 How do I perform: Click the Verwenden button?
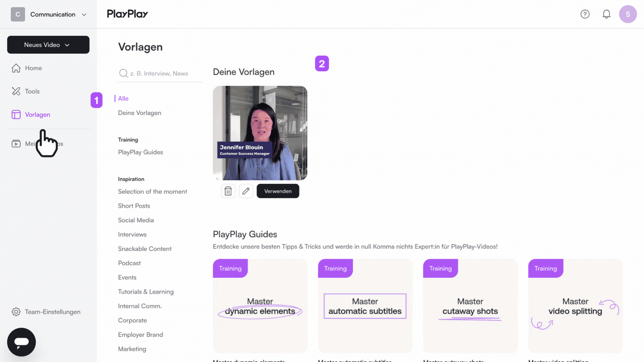tap(278, 191)
